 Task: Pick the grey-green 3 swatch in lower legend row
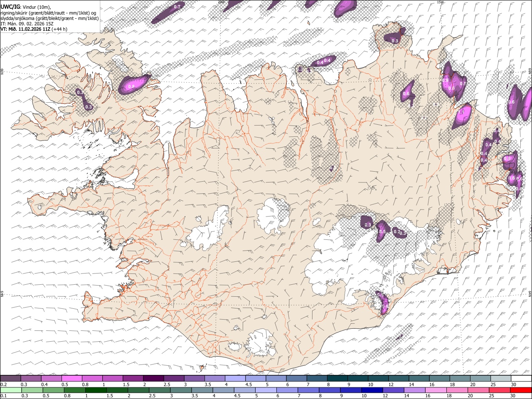tap(181, 390)
